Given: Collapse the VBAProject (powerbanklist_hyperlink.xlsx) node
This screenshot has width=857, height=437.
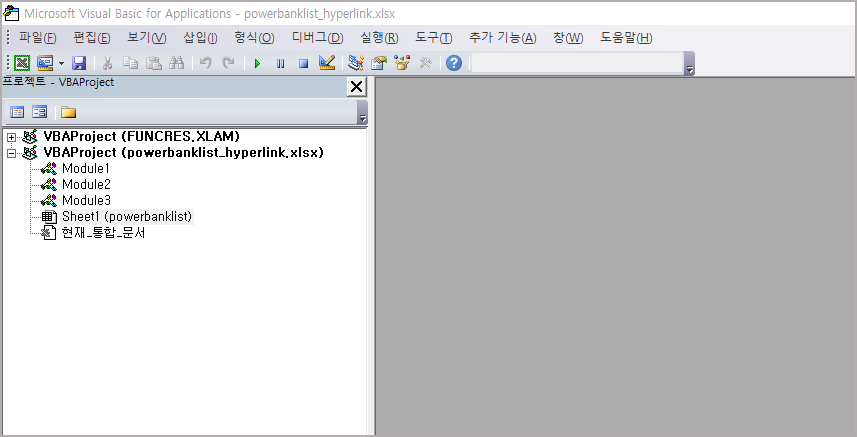Looking at the screenshot, I should pyautogui.click(x=11, y=153).
